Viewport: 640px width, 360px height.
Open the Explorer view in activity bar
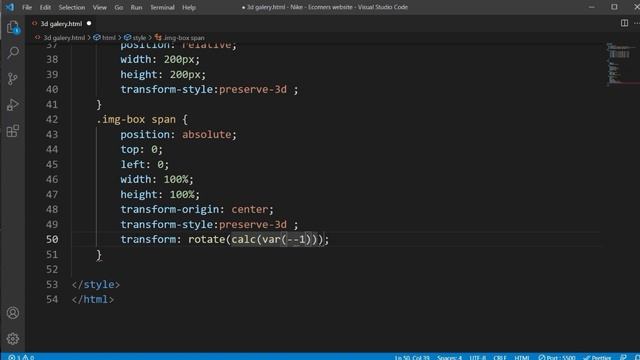tap(13, 28)
